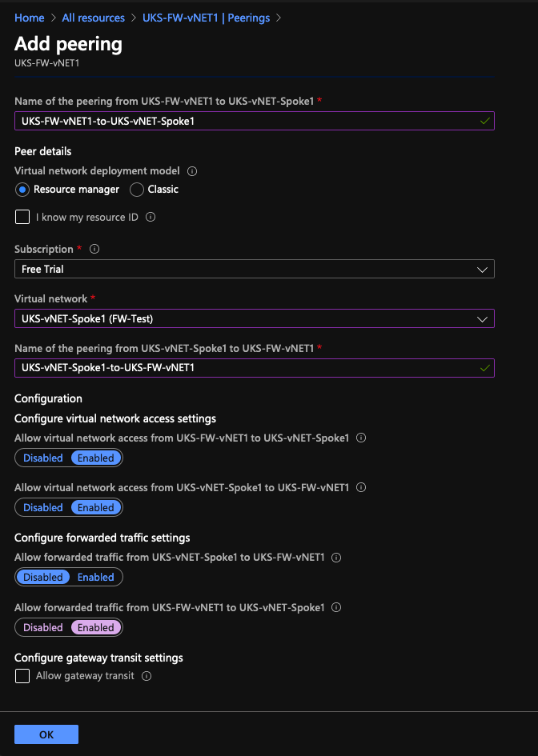Check the I know my resource ID box
Viewport: 538px width, 756px height.
[x=22, y=217]
